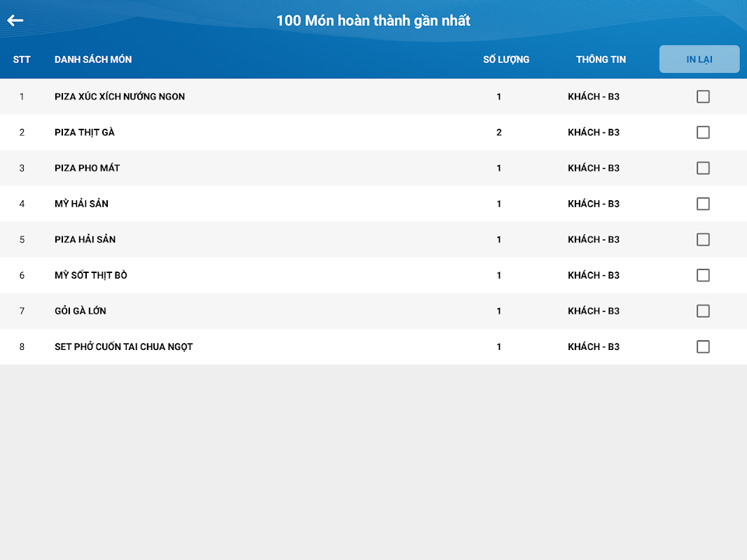Image resolution: width=747 pixels, height=560 pixels.
Task: Click the dish name MỲ SỐT THỊT BÒ
Action: (x=90, y=275)
